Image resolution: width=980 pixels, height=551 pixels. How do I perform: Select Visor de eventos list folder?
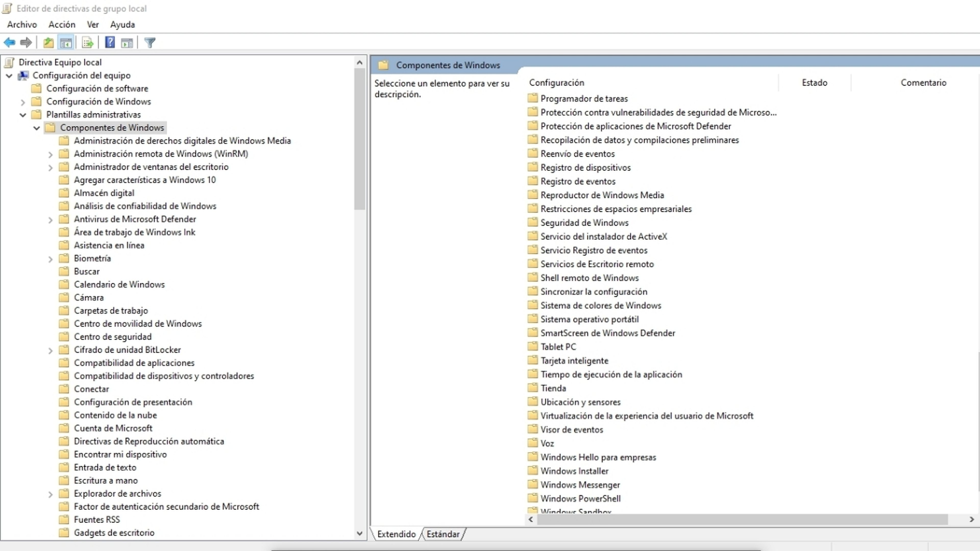572,430
